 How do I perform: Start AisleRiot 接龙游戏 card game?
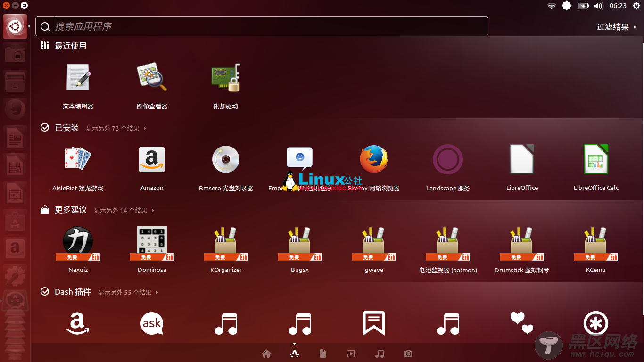click(78, 159)
